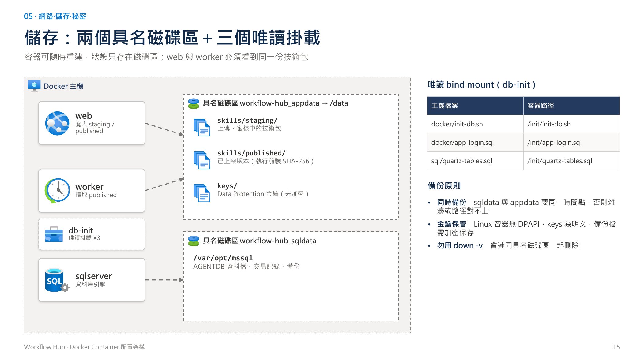Click the skills/published/ files icon
This screenshot has width=644, height=362.
[x=202, y=160]
